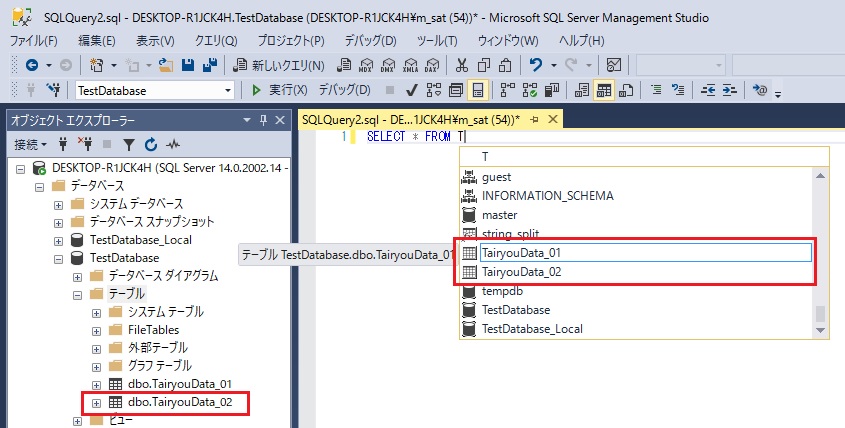Click the Comment Selected Lines icon
The width and height of the screenshot is (845, 428).
(656, 90)
